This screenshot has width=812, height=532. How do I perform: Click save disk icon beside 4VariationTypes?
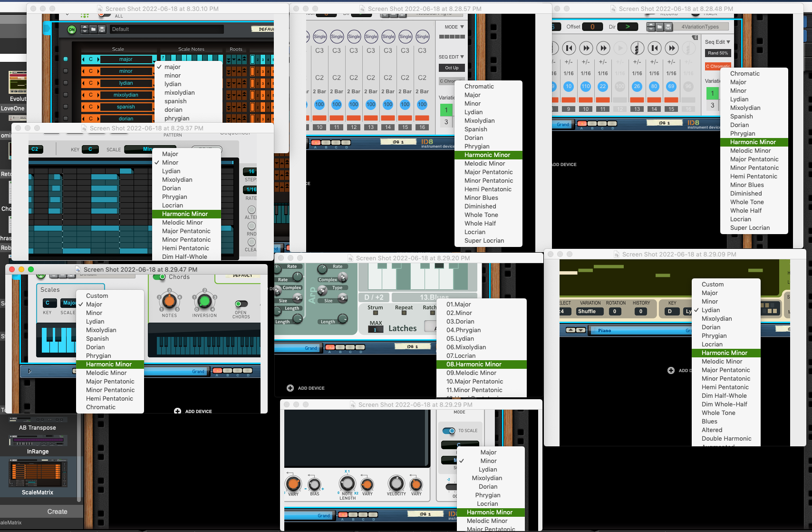668,27
